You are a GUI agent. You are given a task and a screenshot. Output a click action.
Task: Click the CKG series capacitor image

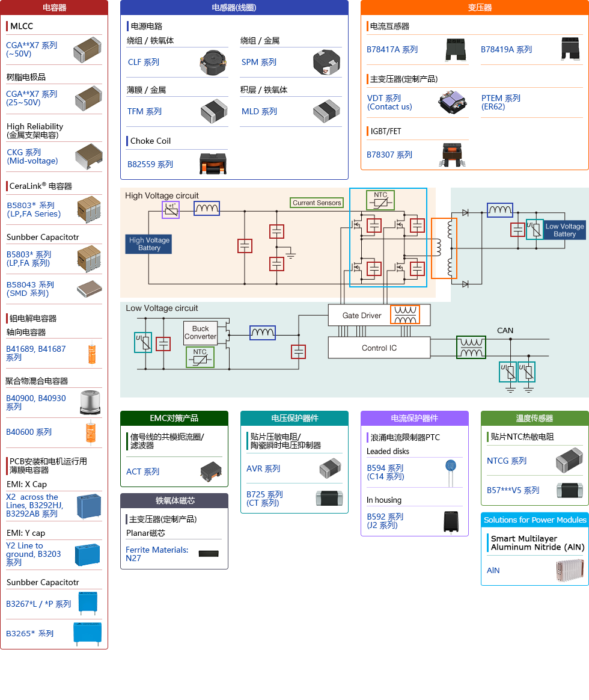89,157
